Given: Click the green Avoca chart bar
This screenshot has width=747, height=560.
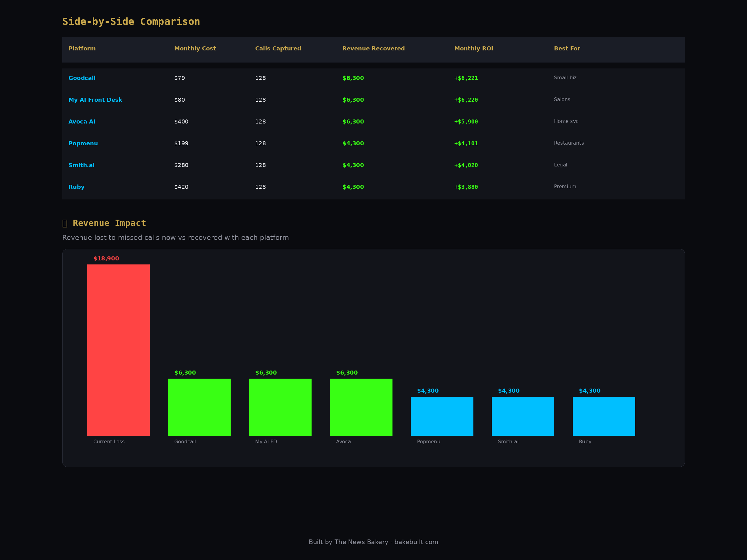Looking at the screenshot, I should (x=361, y=407).
